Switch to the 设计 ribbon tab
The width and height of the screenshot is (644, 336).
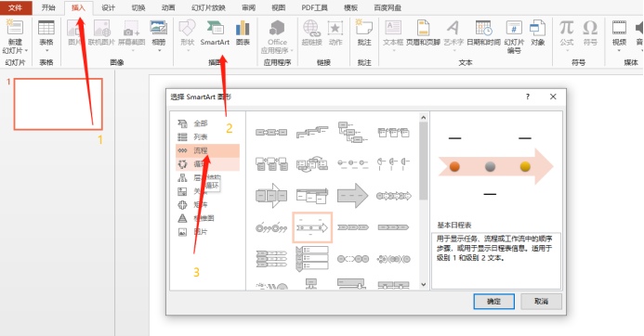pyautogui.click(x=109, y=7)
